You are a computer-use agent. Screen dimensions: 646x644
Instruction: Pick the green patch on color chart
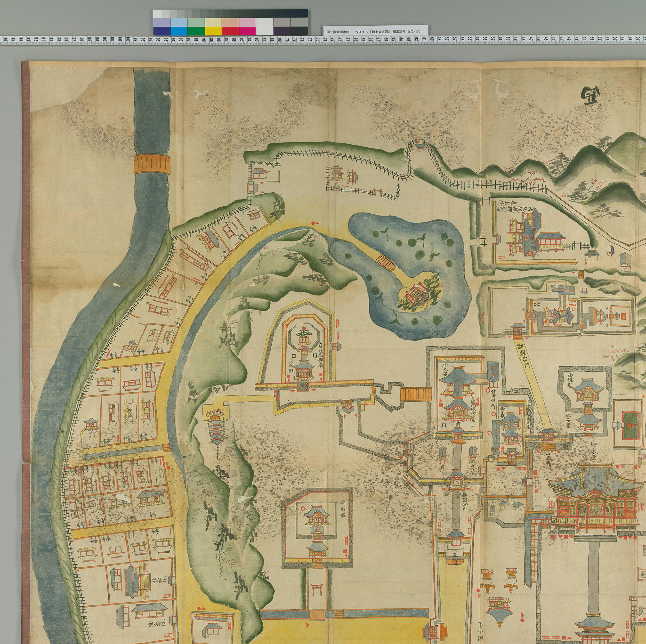click(x=196, y=30)
